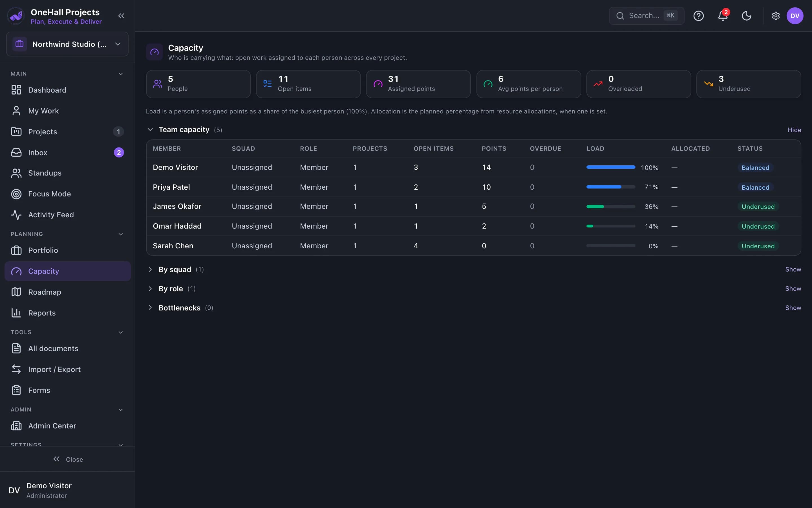This screenshot has width=812, height=508.
Task: Click the Projects folder icon
Action: [x=16, y=131]
